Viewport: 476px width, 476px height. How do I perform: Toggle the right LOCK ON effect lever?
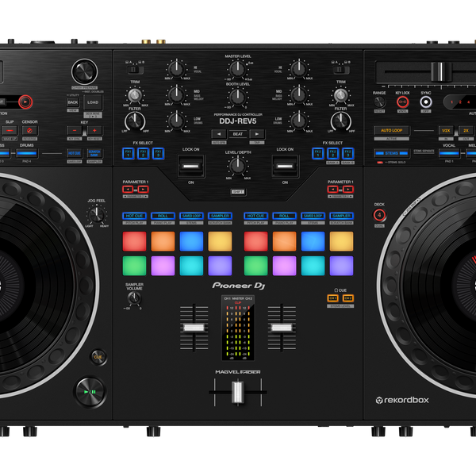coord(285,166)
